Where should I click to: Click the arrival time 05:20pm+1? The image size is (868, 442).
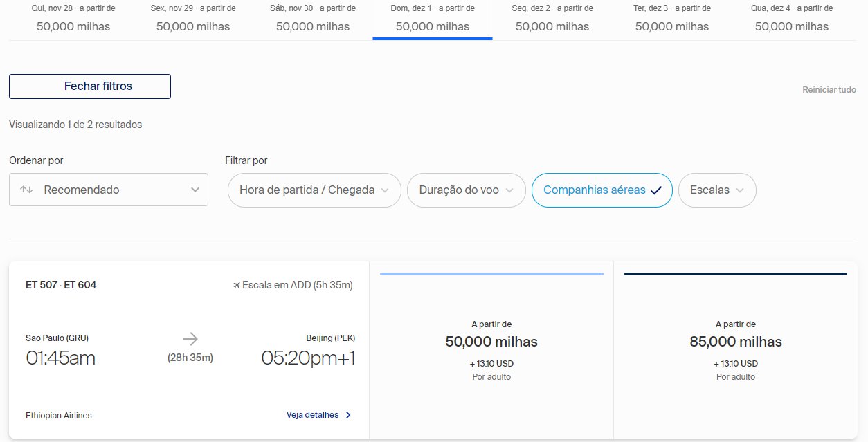[308, 358]
